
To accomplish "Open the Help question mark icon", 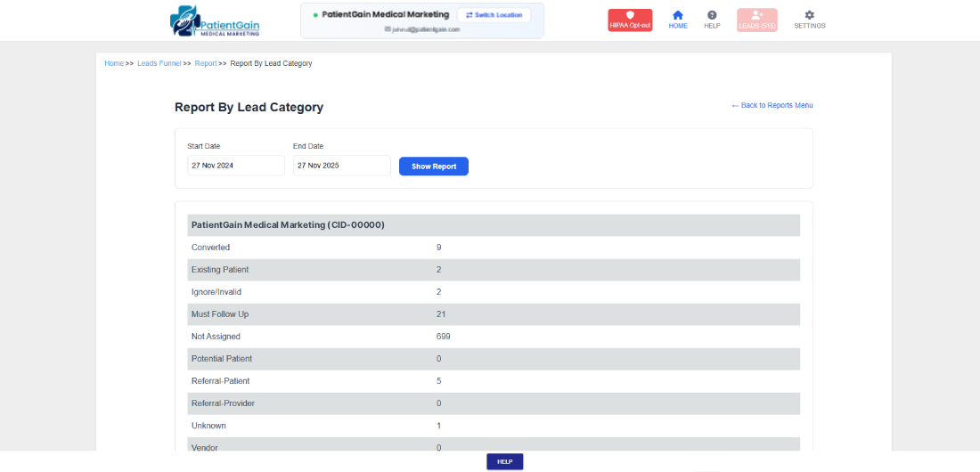I will click(712, 20).
